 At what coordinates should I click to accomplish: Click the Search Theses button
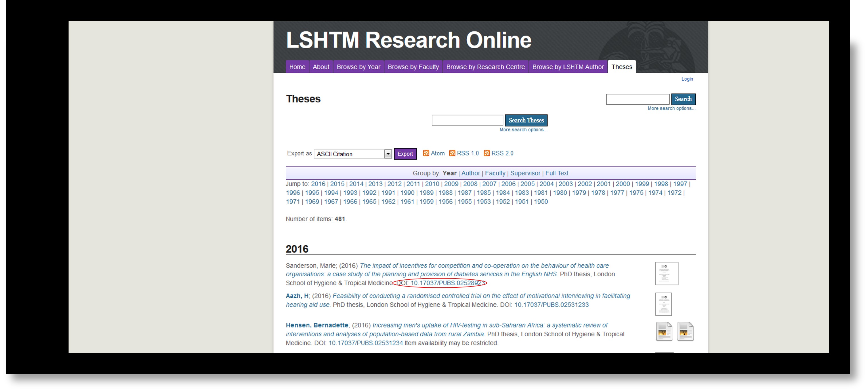(x=526, y=121)
